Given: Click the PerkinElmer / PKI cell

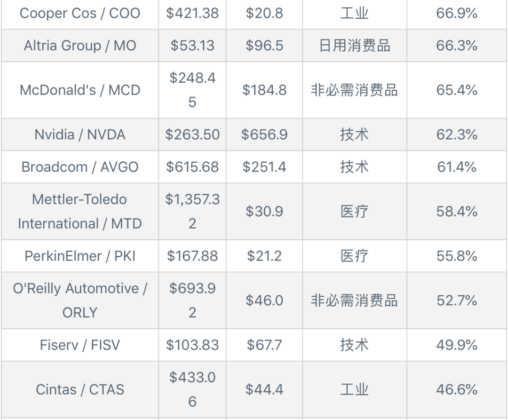Looking at the screenshot, I should click(x=79, y=256).
